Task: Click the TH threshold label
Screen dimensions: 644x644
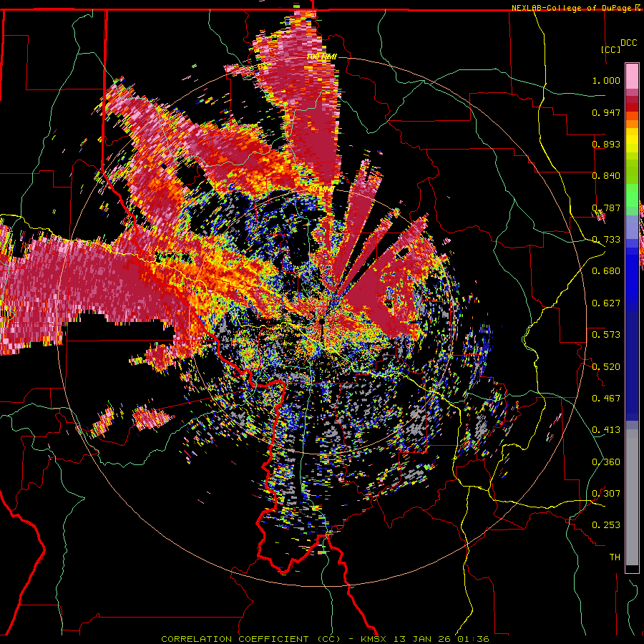Action: point(615,557)
